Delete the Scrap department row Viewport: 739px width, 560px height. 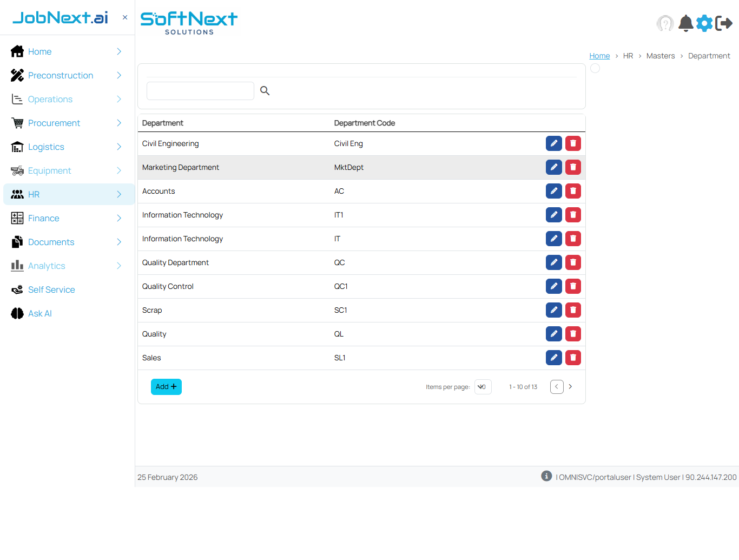[573, 310]
